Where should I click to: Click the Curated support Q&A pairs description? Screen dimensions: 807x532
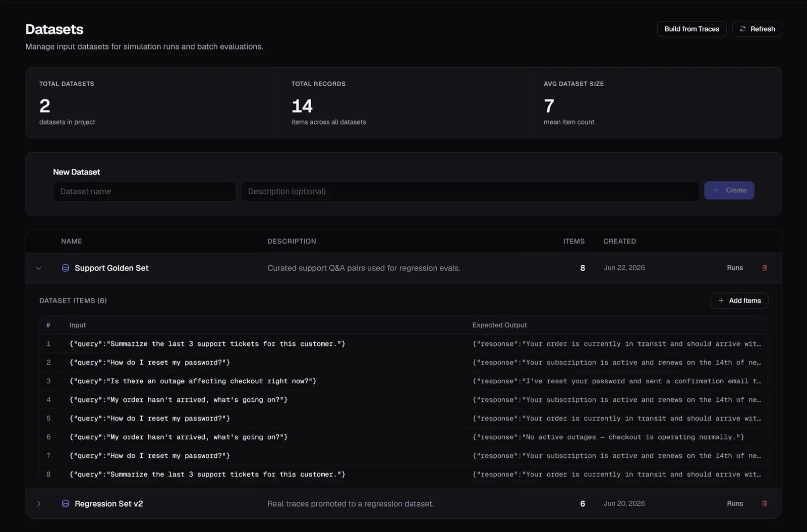click(x=364, y=268)
